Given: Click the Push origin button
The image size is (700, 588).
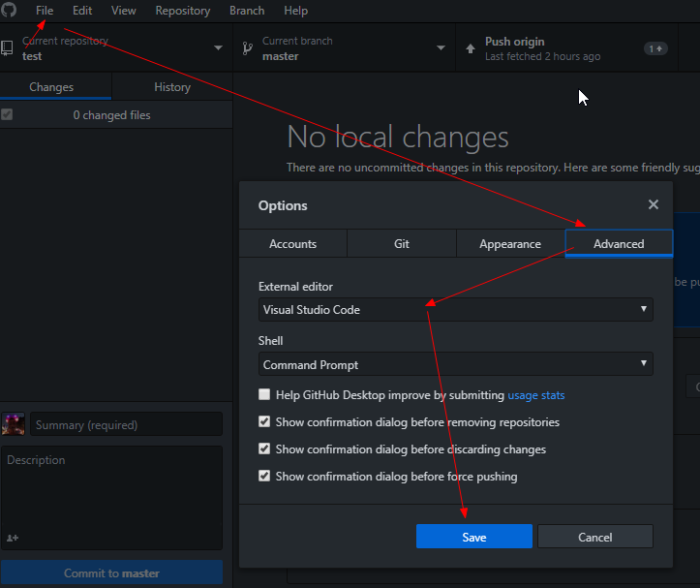Looking at the screenshot, I should 567,47.
